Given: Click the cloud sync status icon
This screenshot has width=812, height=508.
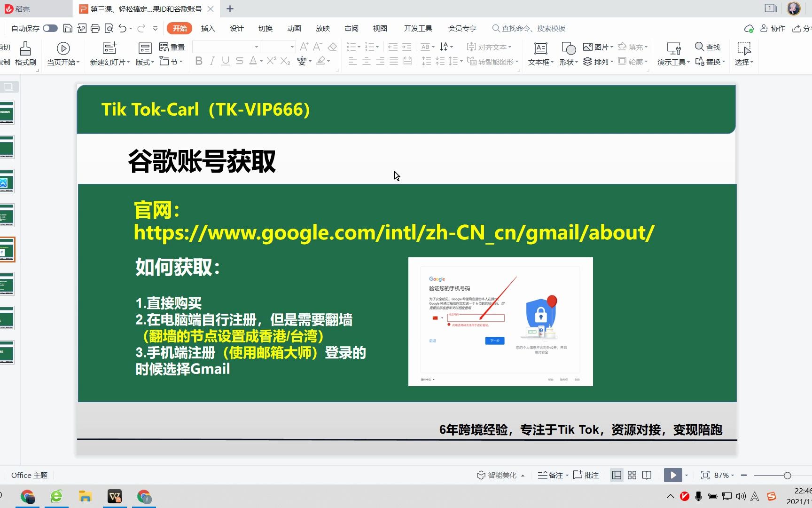Looking at the screenshot, I should [x=749, y=29].
